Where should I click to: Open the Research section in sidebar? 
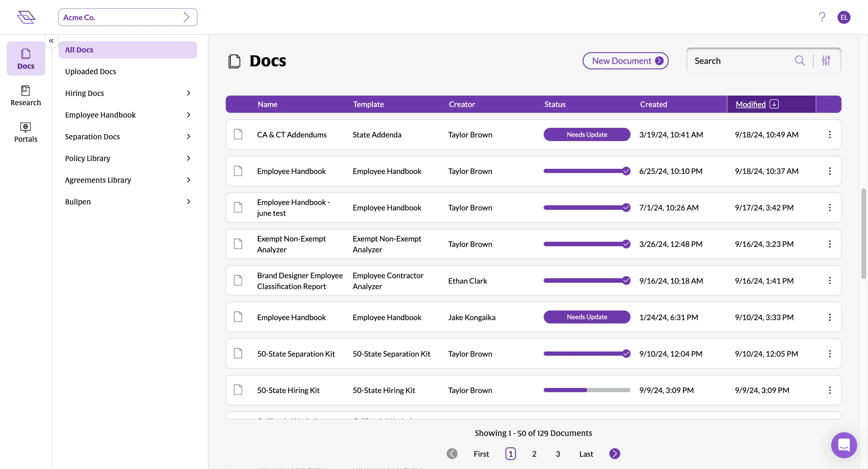26,96
